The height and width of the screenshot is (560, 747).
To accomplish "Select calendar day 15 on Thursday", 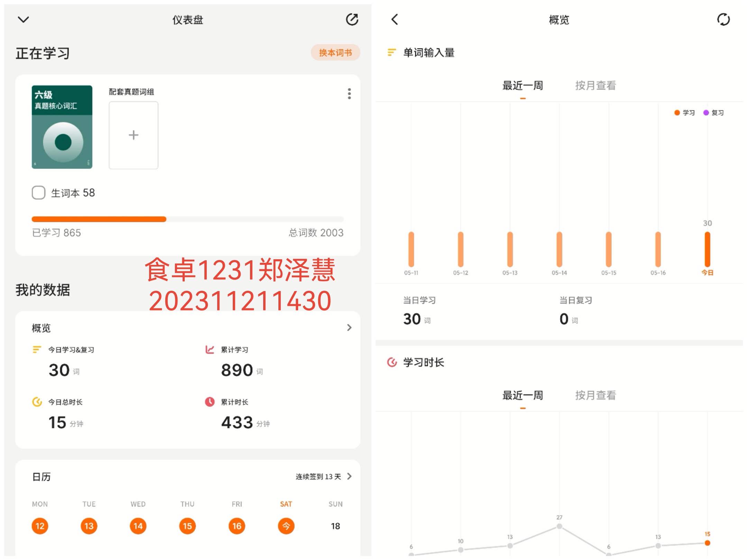I will pyautogui.click(x=187, y=526).
